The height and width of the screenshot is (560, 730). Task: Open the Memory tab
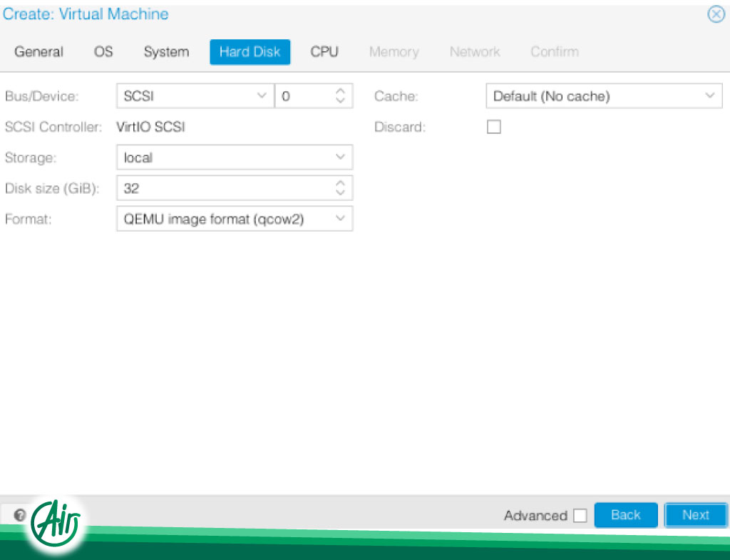click(394, 51)
